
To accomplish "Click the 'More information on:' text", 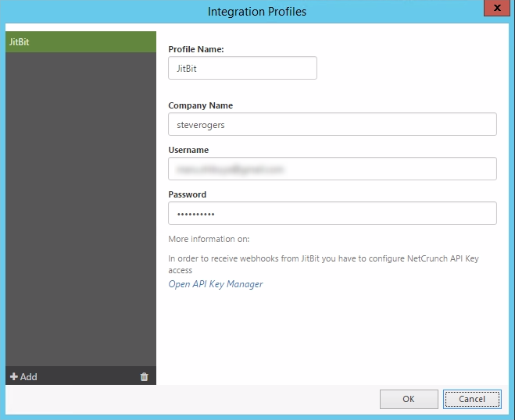I will pos(209,239).
